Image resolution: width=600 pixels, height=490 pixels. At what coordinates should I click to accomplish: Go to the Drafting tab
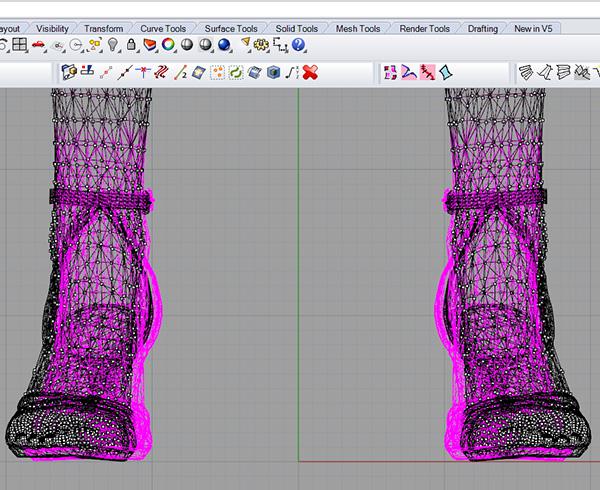pos(482,29)
